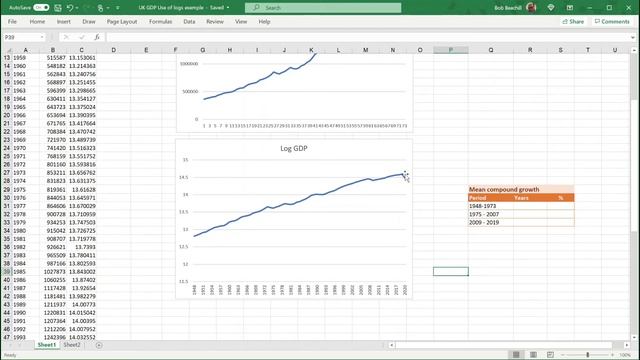640x360 pixels.
Task: Click the Sheet1 tab
Action: (x=47, y=345)
